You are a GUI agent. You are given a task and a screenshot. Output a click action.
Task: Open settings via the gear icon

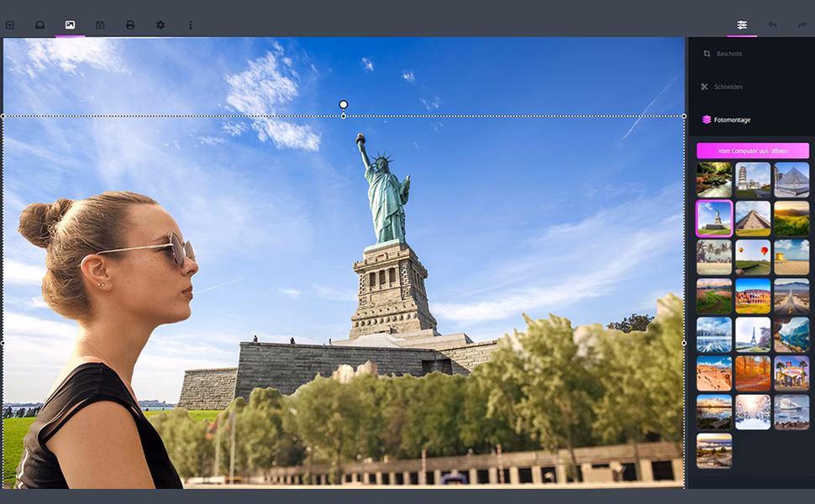(160, 25)
